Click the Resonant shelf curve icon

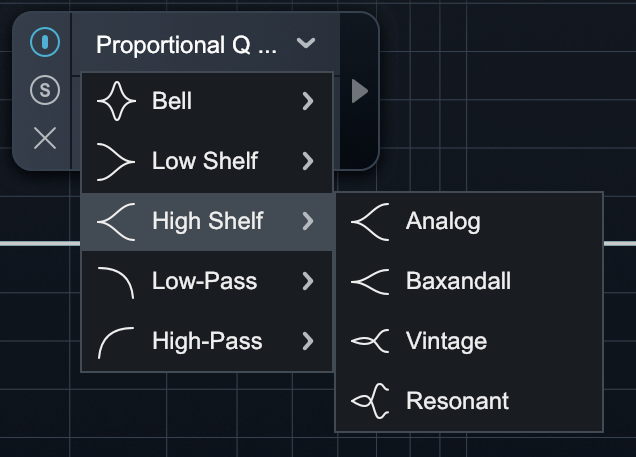coord(370,401)
